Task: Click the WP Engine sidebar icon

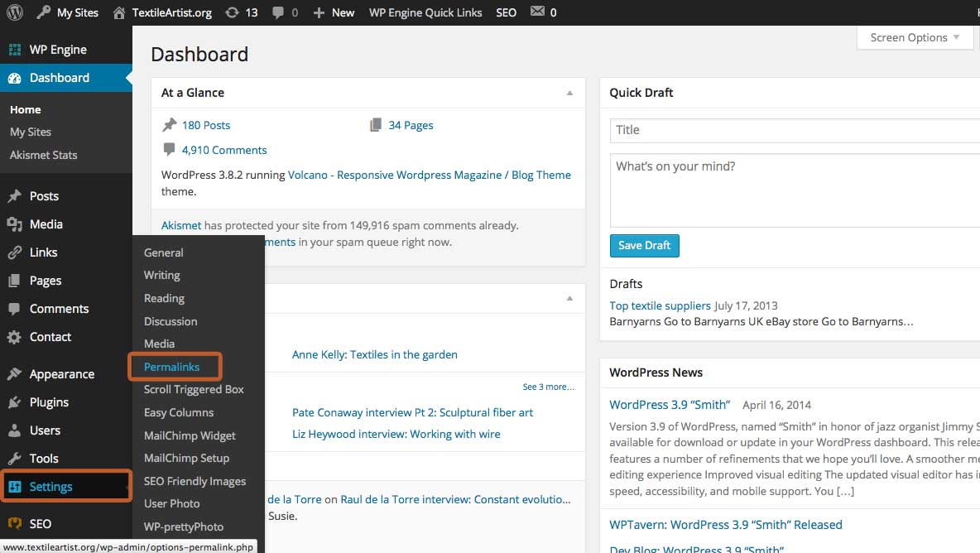Action: [x=15, y=50]
